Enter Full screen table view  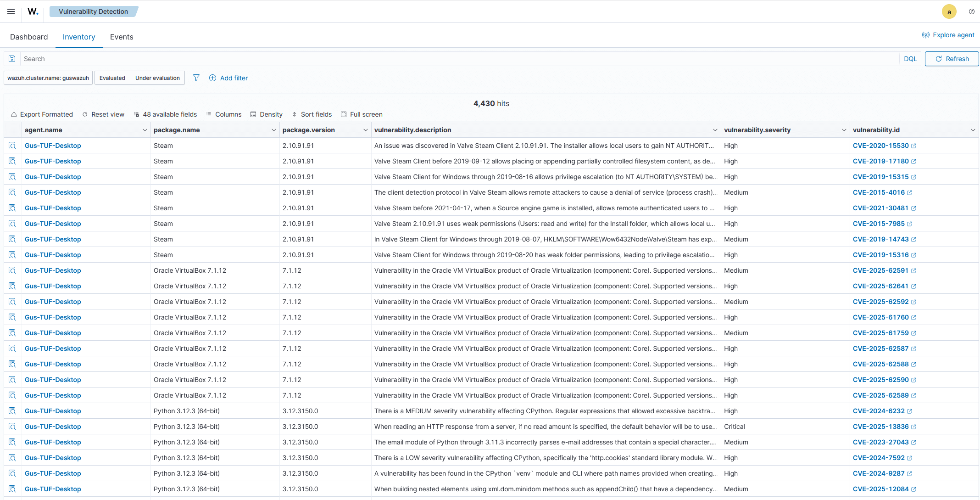coord(362,114)
